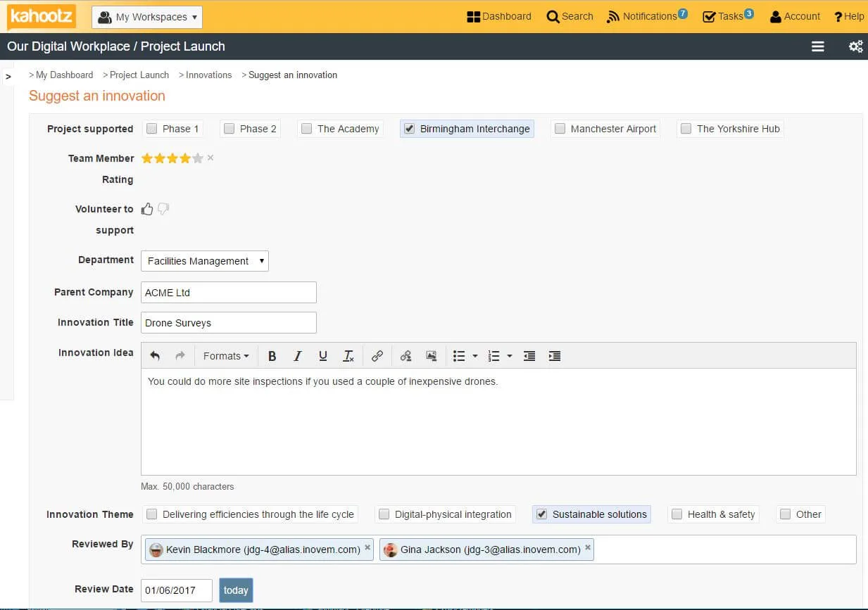Check the Phase 2 checkbox
Viewport: 868px width, 610px height.
229,129
